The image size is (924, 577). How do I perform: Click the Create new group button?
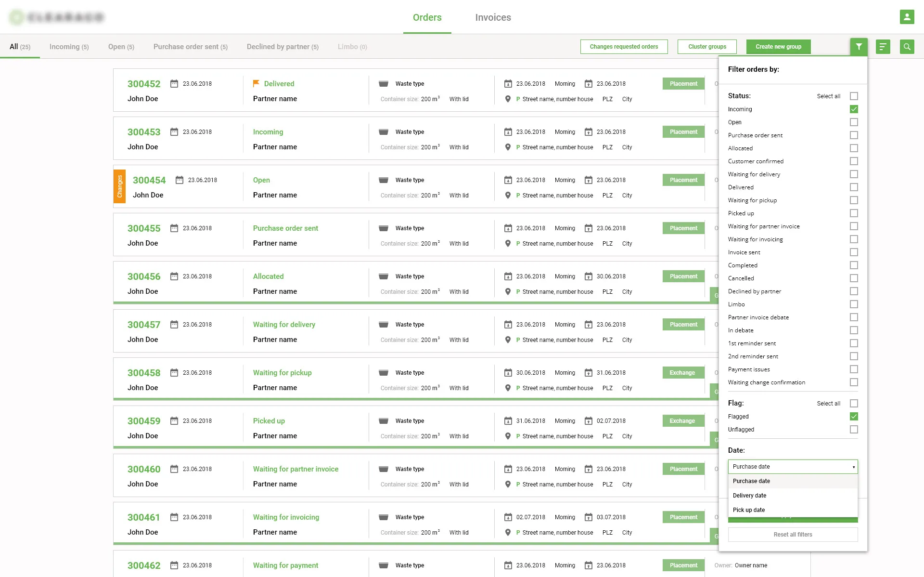tap(778, 47)
